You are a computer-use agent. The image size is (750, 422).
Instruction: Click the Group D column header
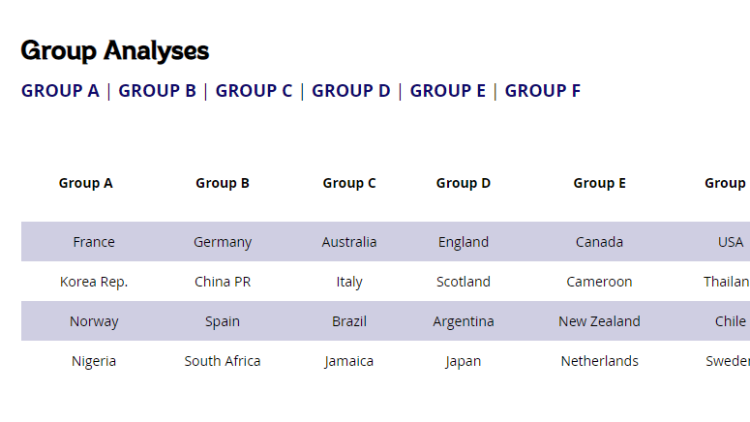(463, 183)
